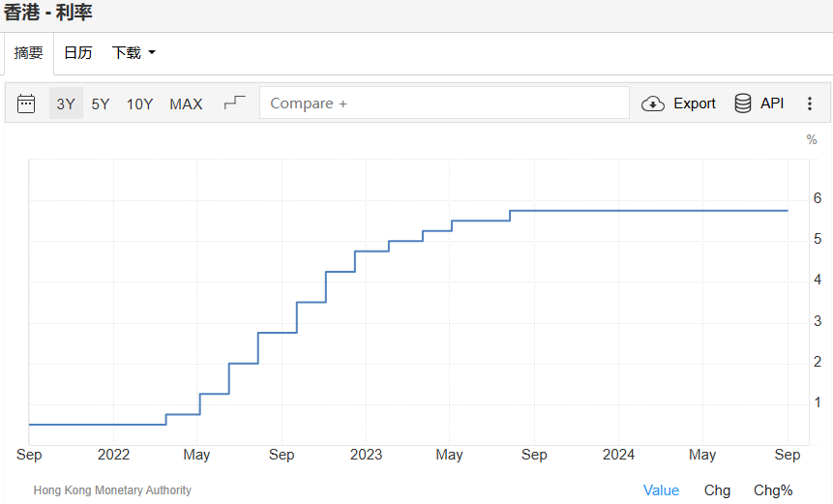
Task: Click the API database icon
Action: [743, 104]
